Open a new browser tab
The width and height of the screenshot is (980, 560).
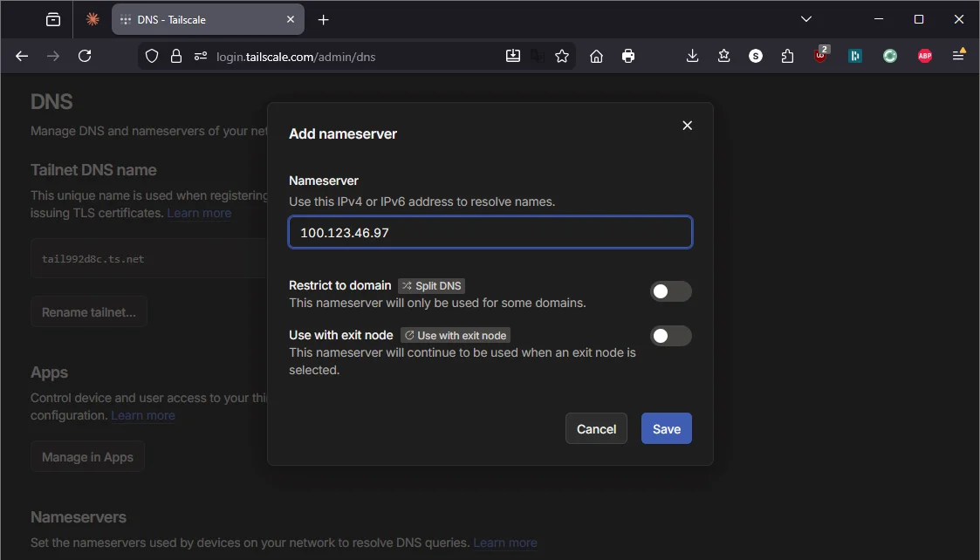pos(325,18)
